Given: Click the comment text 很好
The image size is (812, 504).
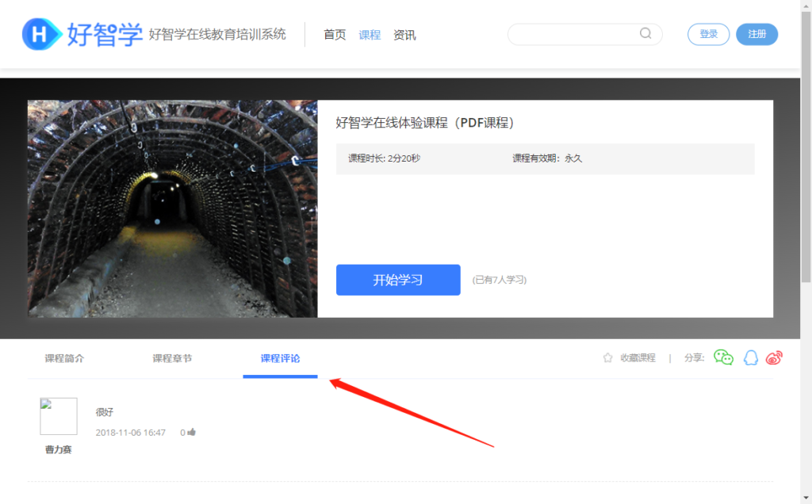Looking at the screenshot, I should tap(104, 412).
